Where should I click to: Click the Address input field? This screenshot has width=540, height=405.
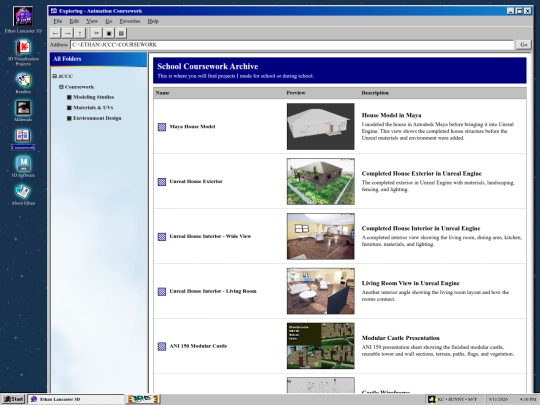pyautogui.click(x=292, y=45)
